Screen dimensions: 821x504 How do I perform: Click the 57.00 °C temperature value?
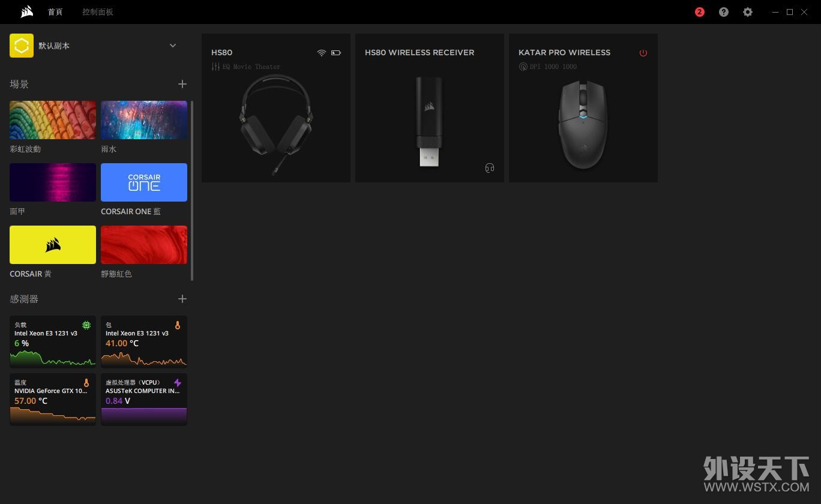tap(31, 401)
